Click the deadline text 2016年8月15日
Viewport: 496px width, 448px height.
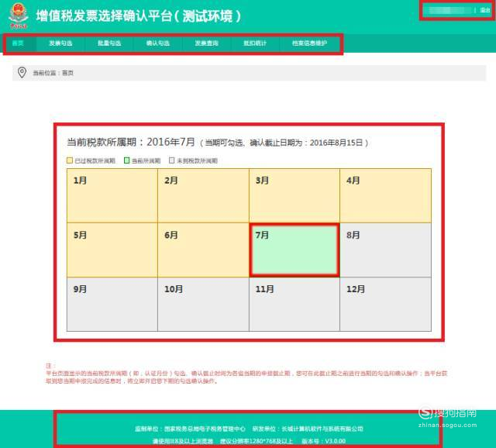coord(336,143)
